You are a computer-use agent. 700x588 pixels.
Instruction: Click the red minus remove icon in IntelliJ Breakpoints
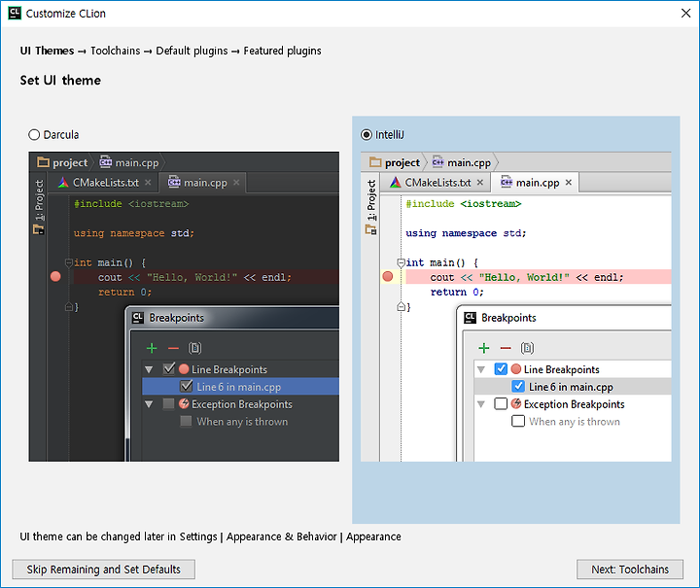pyautogui.click(x=506, y=348)
